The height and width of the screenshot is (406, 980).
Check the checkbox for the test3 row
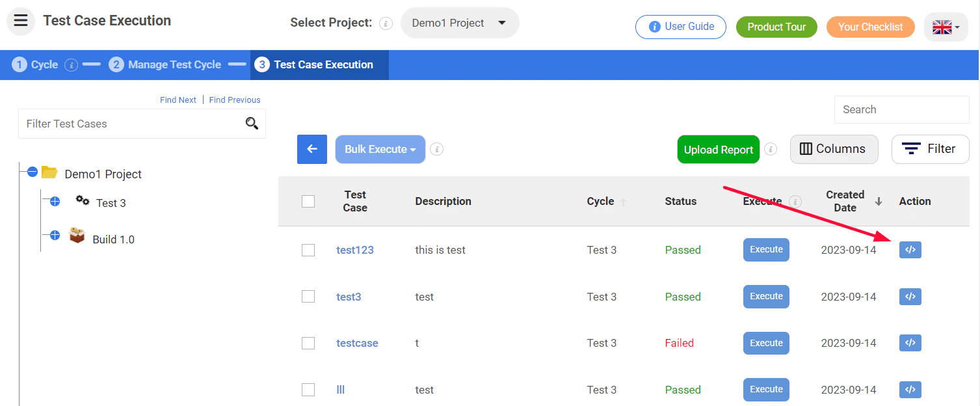click(308, 297)
